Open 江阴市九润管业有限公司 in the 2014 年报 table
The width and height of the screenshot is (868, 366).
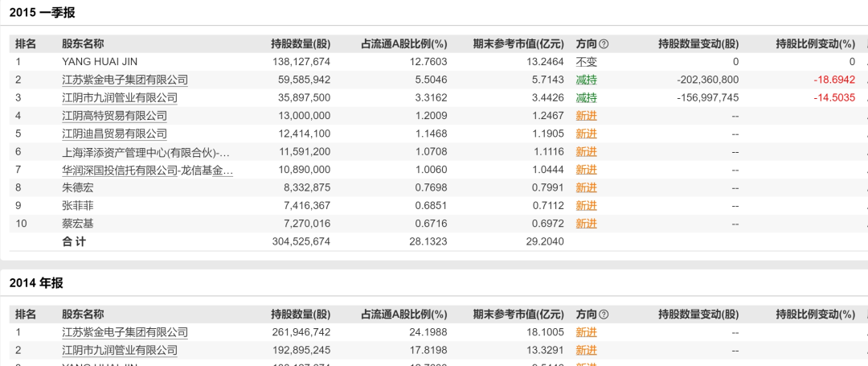(120, 351)
